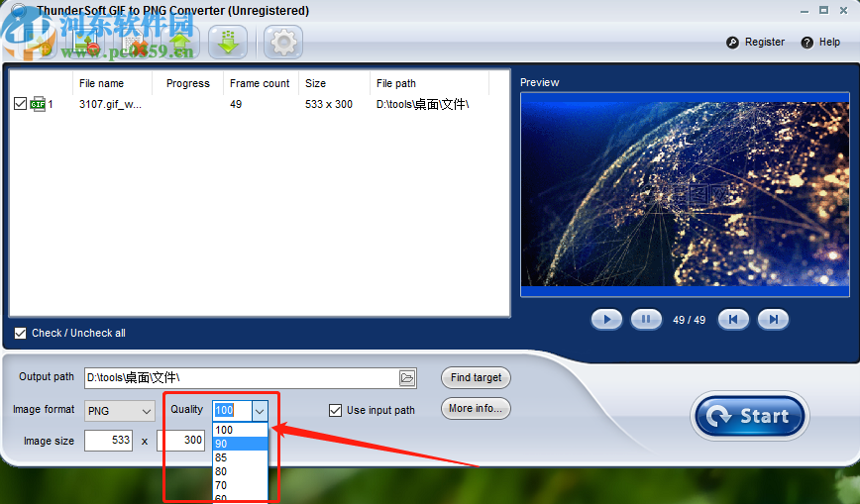Open the Register link
Viewport: 860px width, 504px height.
(x=765, y=43)
